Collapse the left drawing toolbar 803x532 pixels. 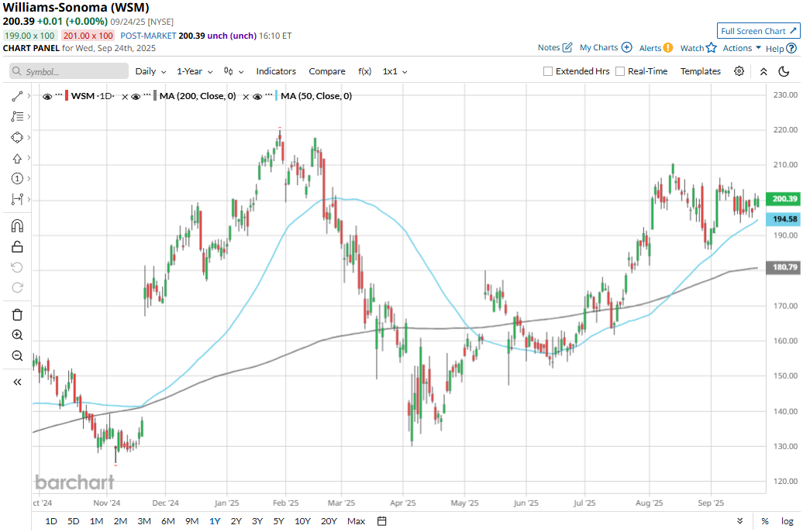point(17,382)
